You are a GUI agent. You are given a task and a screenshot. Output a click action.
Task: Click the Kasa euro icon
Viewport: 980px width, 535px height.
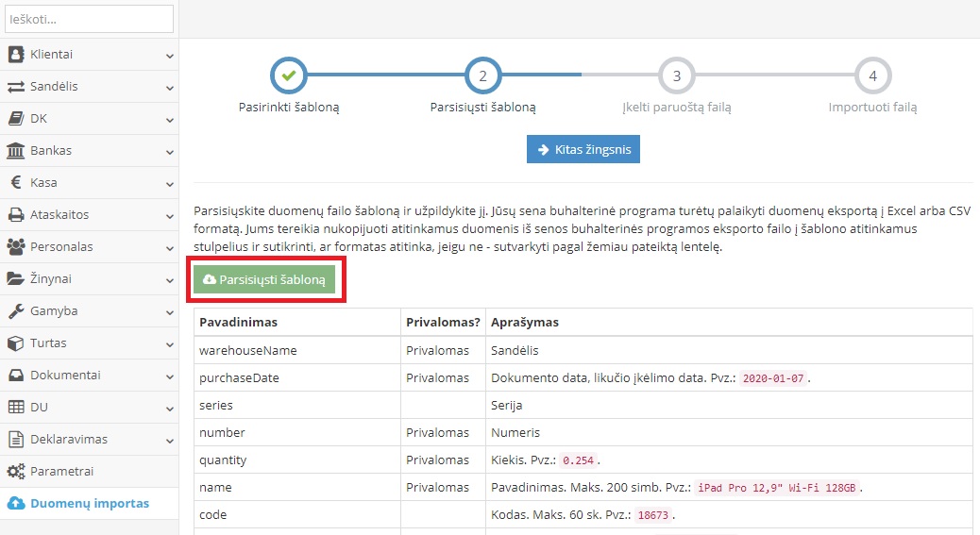[16, 183]
